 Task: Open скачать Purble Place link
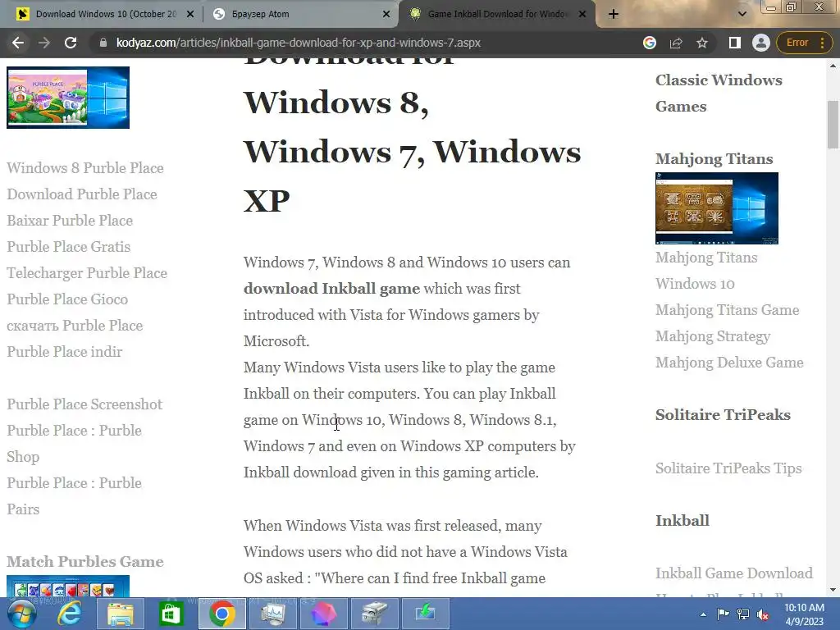tap(75, 325)
